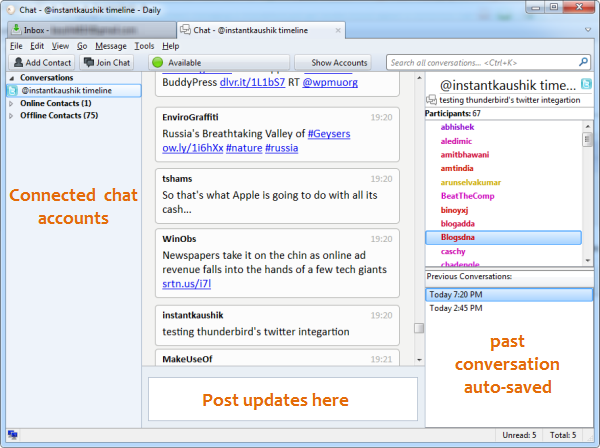The width and height of the screenshot is (600, 448).
Task: Switch to the Inbox tab
Action: tap(90, 29)
